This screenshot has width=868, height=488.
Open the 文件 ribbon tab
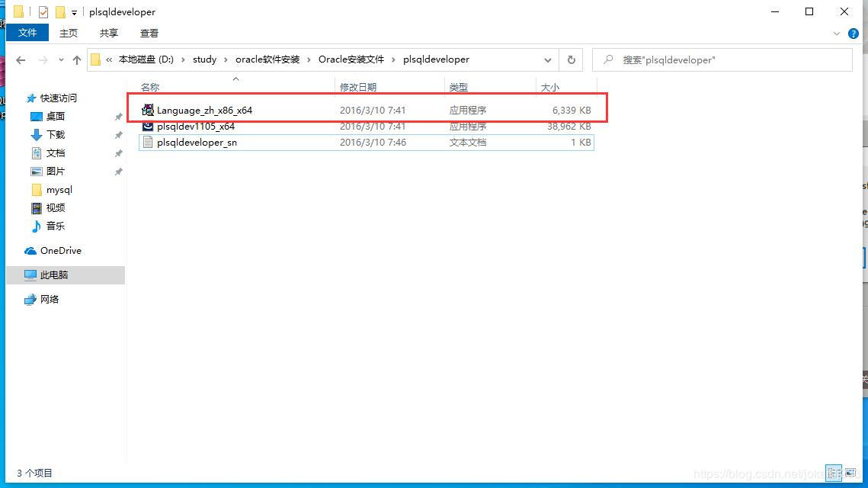27,33
